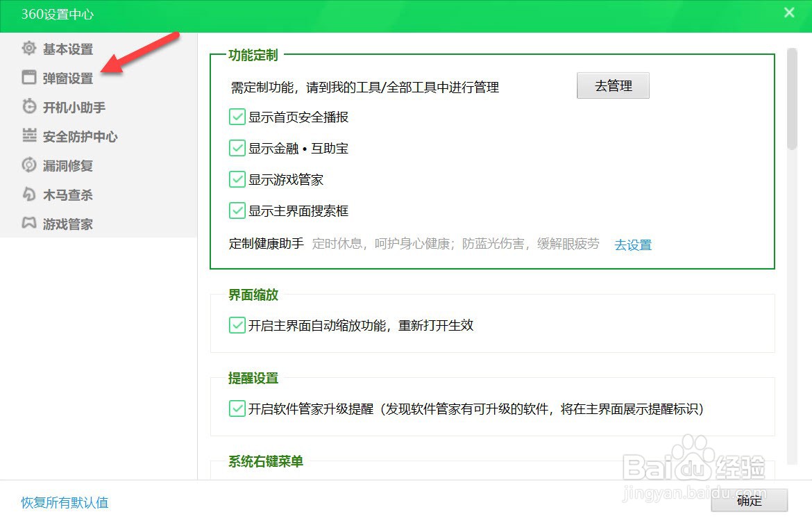Viewport: 812px width, 521px height.
Task: Click the 系统右键菜单 section heading
Action: (x=266, y=461)
